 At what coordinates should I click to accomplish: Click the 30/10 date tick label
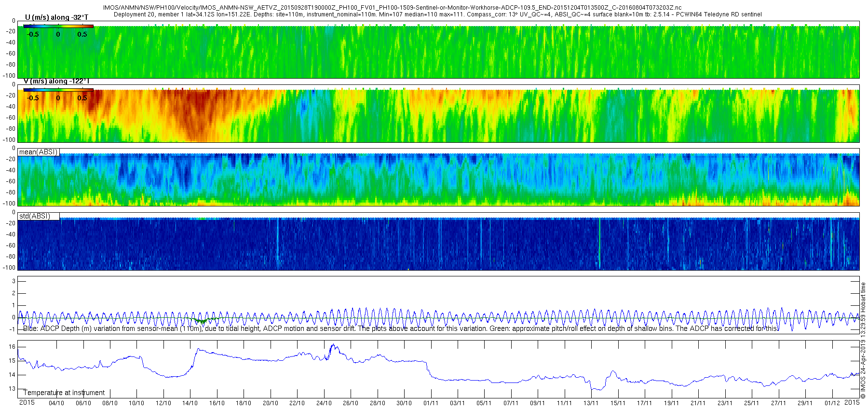pyautogui.click(x=404, y=403)
